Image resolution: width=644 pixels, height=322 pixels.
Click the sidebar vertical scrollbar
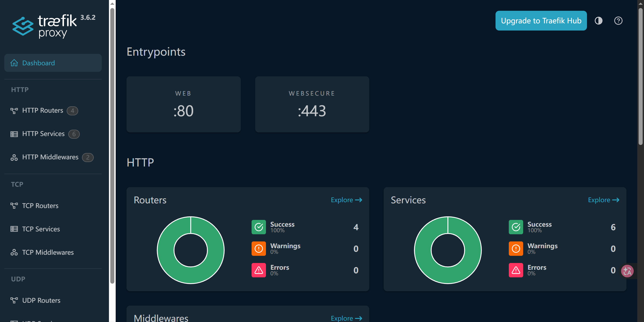(x=112, y=146)
